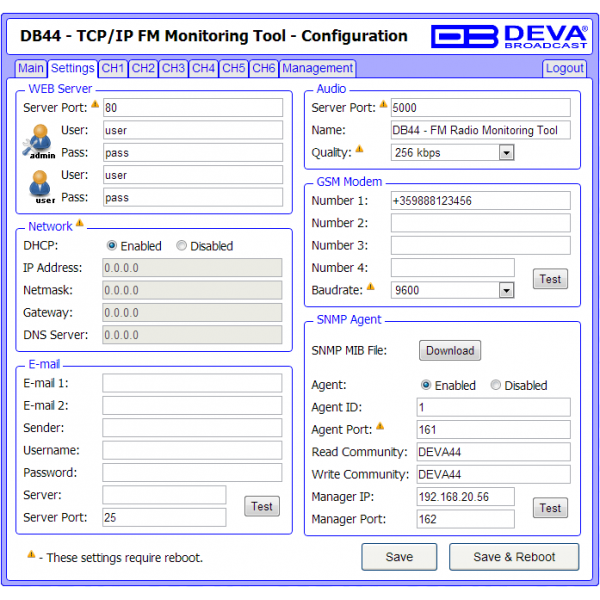Open the CH3 tab

pyautogui.click(x=173, y=68)
